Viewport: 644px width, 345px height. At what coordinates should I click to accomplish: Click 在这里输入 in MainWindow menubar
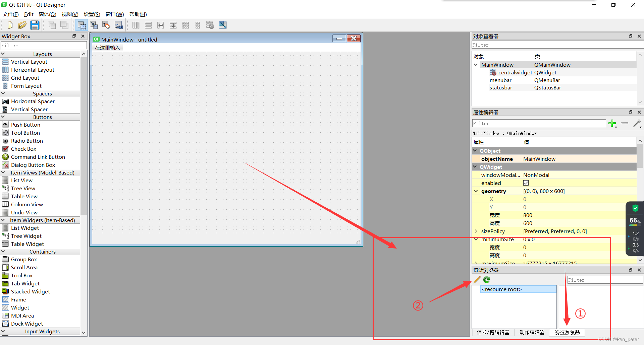(x=107, y=48)
